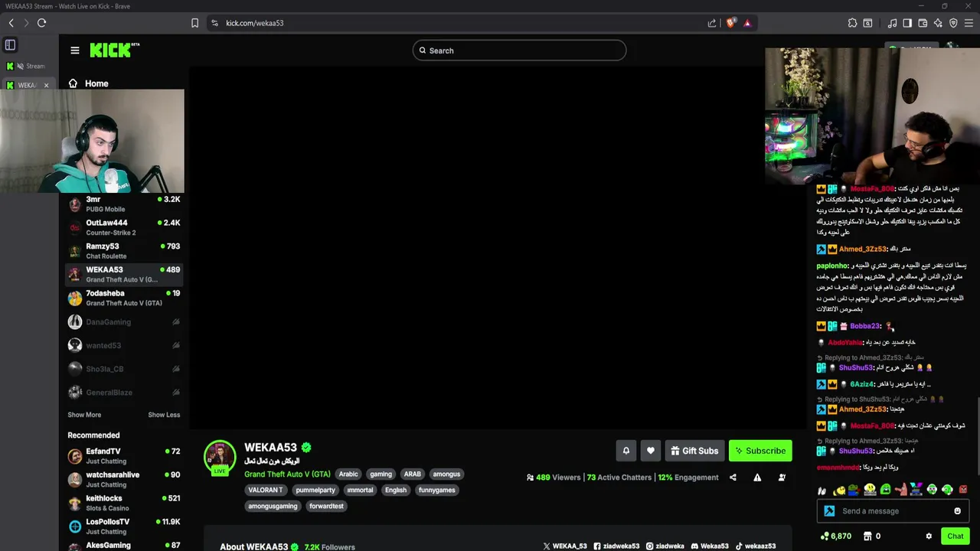Image resolution: width=980 pixels, height=551 pixels.
Task: Open chat settings gear icon
Action: pyautogui.click(x=929, y=536)
